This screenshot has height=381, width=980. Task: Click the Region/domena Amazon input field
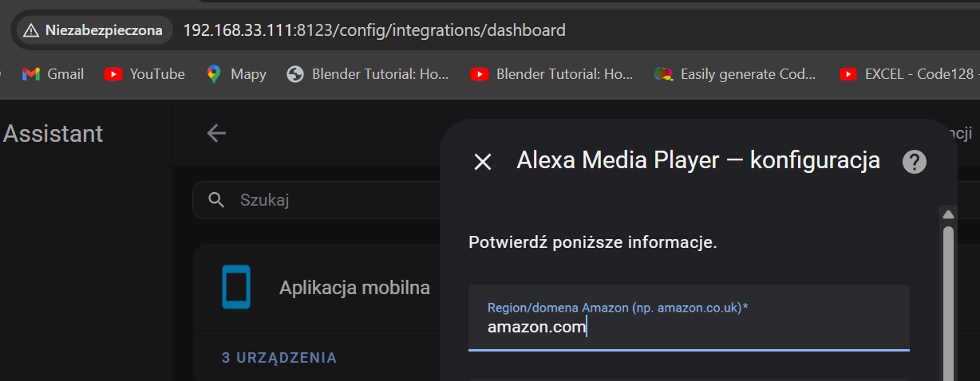[x=688, y=327]
